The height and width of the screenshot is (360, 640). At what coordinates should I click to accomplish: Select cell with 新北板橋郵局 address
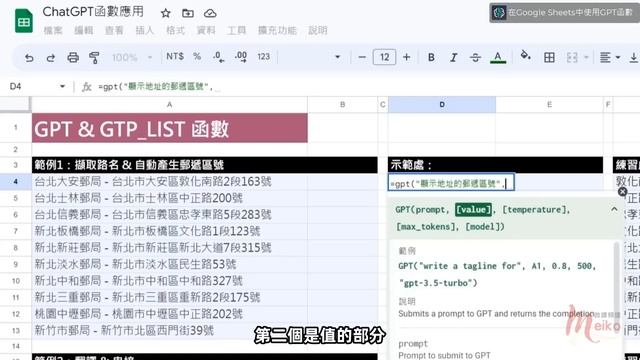point(169,231)
